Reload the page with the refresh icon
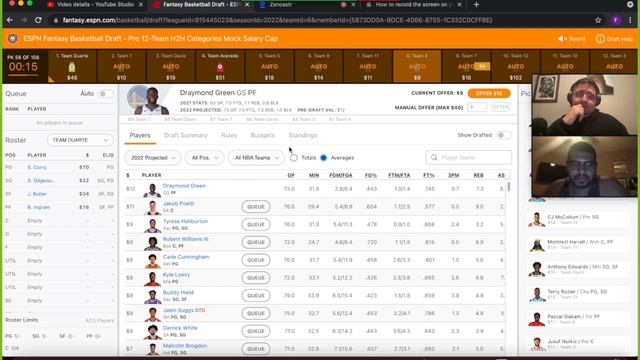This screenshot has width=640, height=360. pos(38,20)
